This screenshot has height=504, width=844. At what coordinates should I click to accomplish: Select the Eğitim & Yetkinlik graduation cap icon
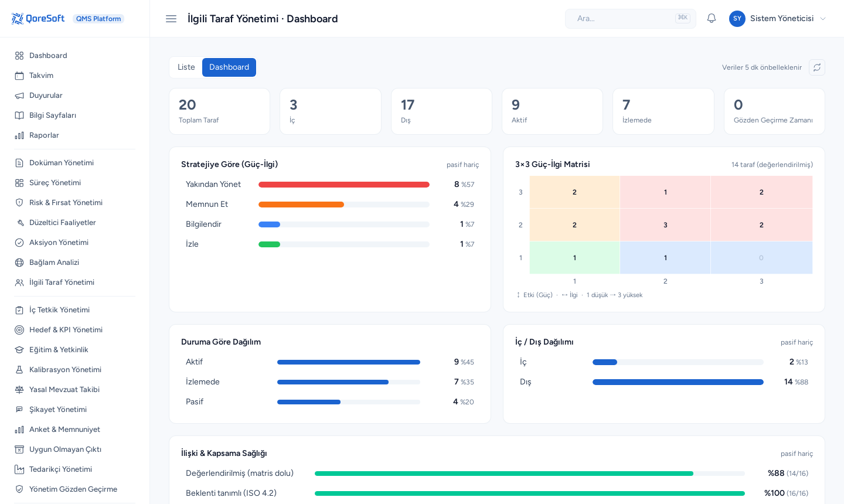tap(19, 350)
